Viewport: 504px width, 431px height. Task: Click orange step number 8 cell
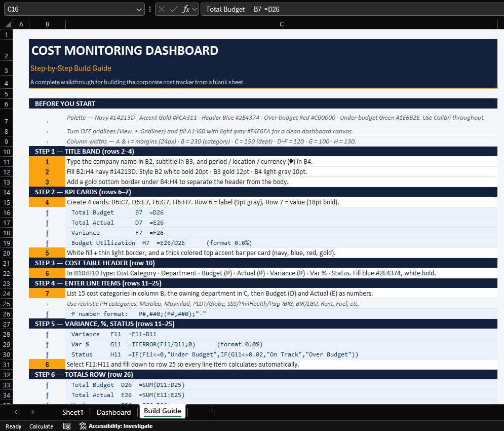click(47, 365)
